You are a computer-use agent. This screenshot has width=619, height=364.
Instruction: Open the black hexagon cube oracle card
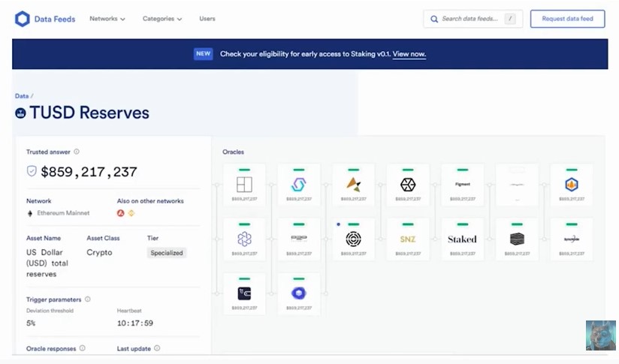click(408, 185)
